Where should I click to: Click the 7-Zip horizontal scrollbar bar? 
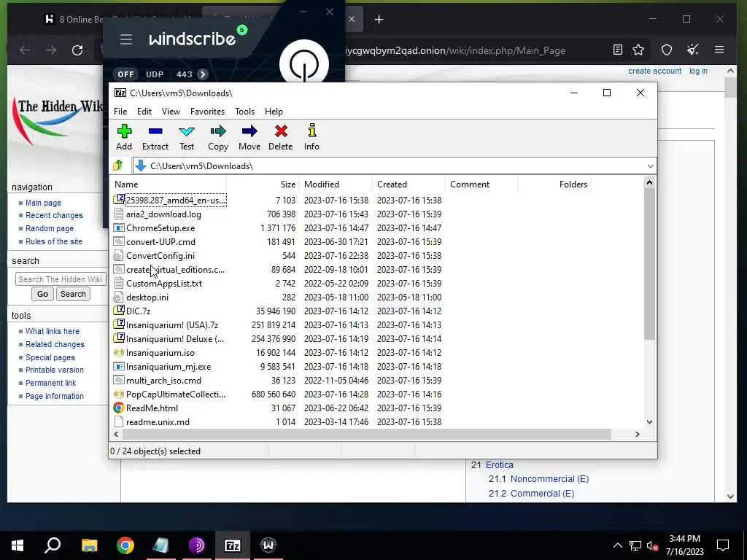point(367,435)
